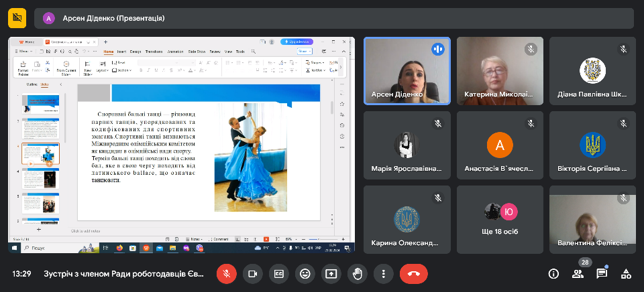Select Катерина Миколаївна's video tile
Viewport: 644px width, 292px height.
(x=500, y=70)
